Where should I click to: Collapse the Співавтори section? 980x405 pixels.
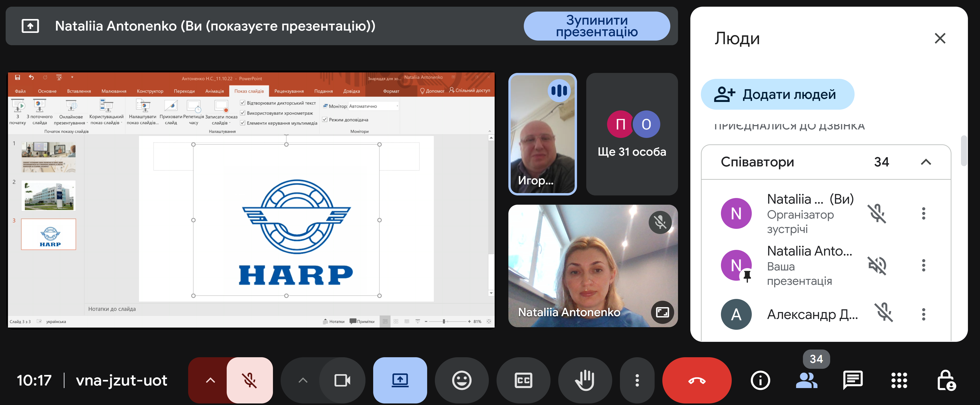[926, 162]
